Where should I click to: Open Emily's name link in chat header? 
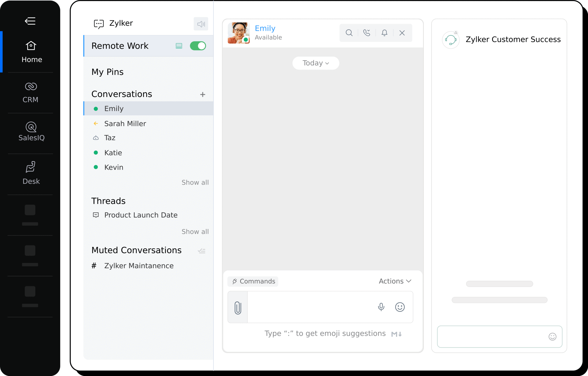[265, 28]
